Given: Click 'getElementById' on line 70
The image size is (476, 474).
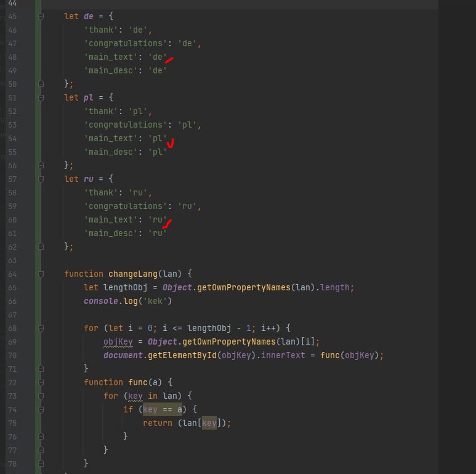Looking at the screenshot, I should coord(182,355).
